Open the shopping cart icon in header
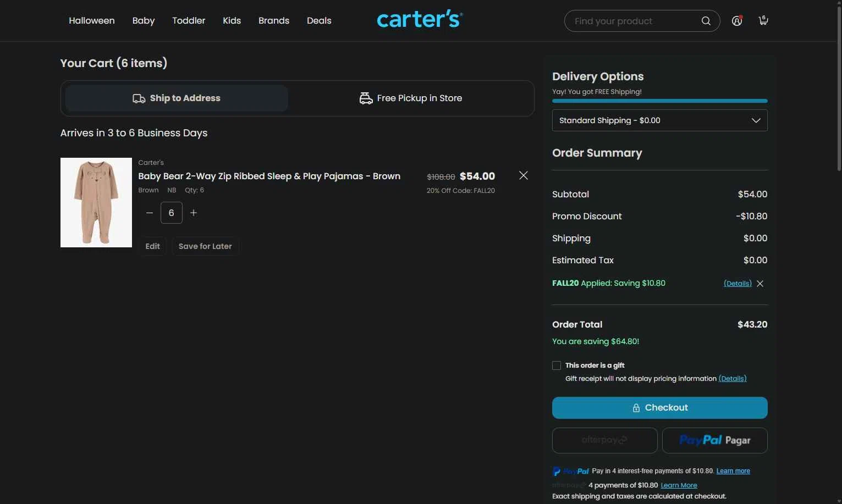The height and width of the screenshot is (504, 842). coord(763,21)
